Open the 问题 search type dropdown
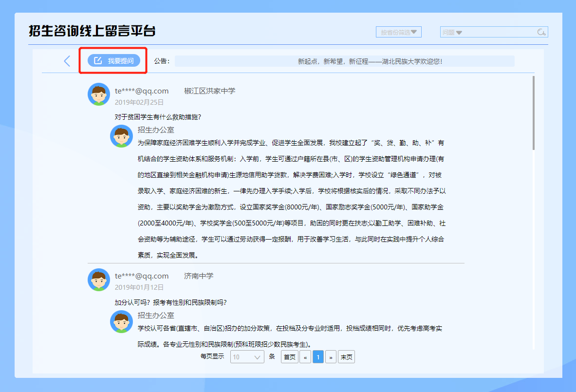576x392 pixels. (x=452, y=32)
